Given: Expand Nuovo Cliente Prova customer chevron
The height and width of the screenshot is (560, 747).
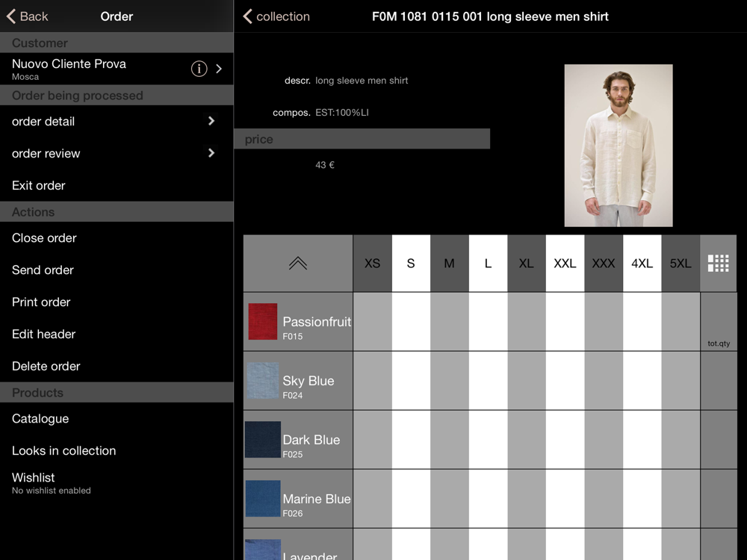Looking at the screenshot, I should pyautogui.click(x=219, y=69).
